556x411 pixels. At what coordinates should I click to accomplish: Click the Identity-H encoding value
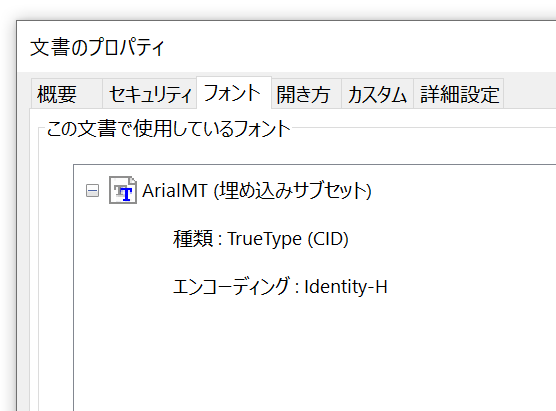[346, 287]
